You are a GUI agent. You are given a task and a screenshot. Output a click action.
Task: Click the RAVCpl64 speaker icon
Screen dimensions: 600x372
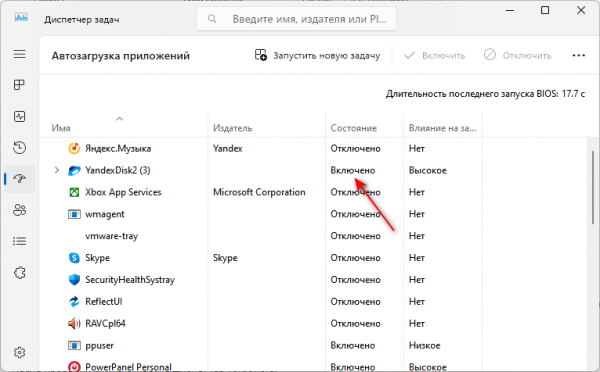coord(74,323)
